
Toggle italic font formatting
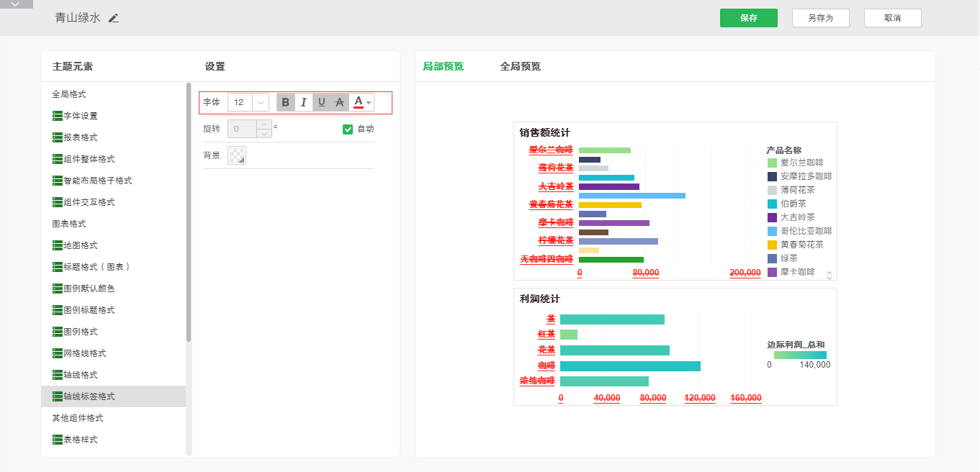[x=304, y=102]
